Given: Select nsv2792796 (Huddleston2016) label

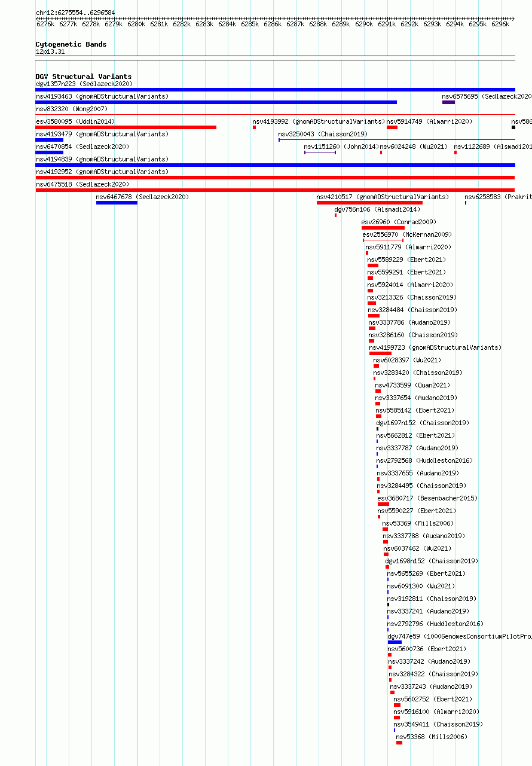Looking at the screenshot, I should tap(435, 624).
